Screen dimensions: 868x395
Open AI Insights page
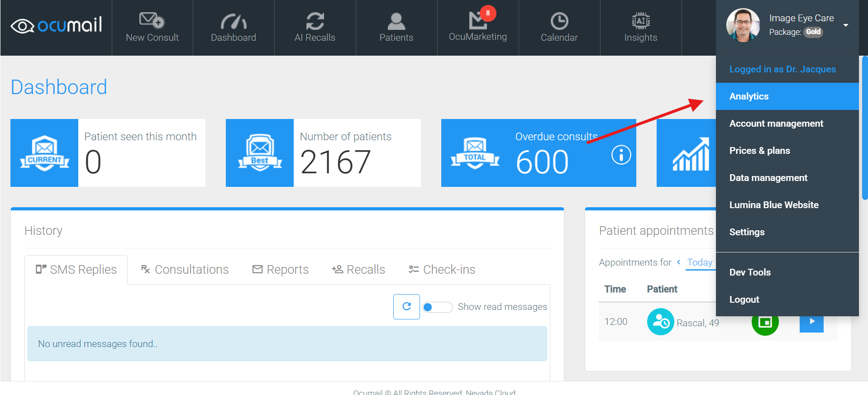(641, 28)
